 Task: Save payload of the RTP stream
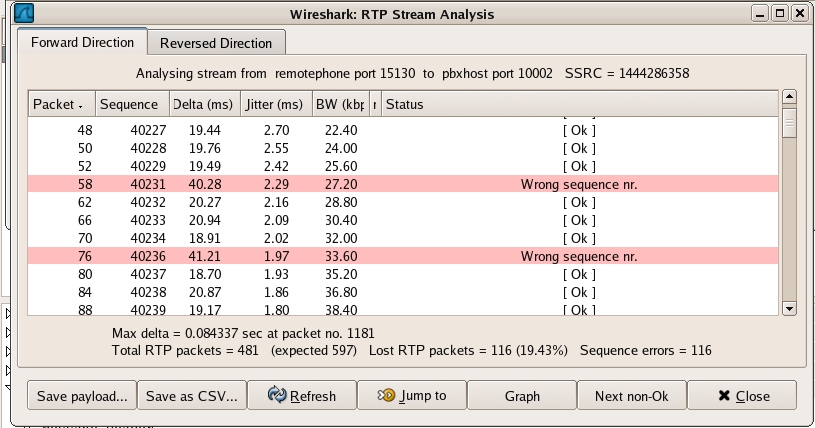coord(82,395)
